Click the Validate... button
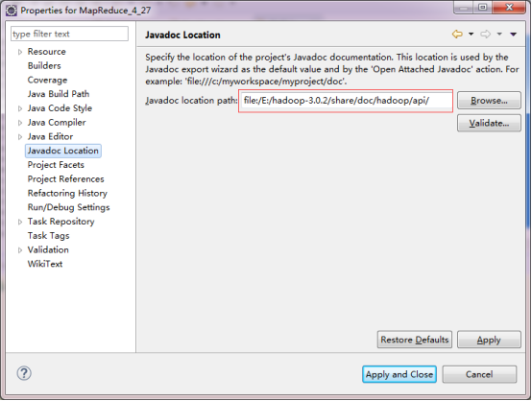 [489, 123]
